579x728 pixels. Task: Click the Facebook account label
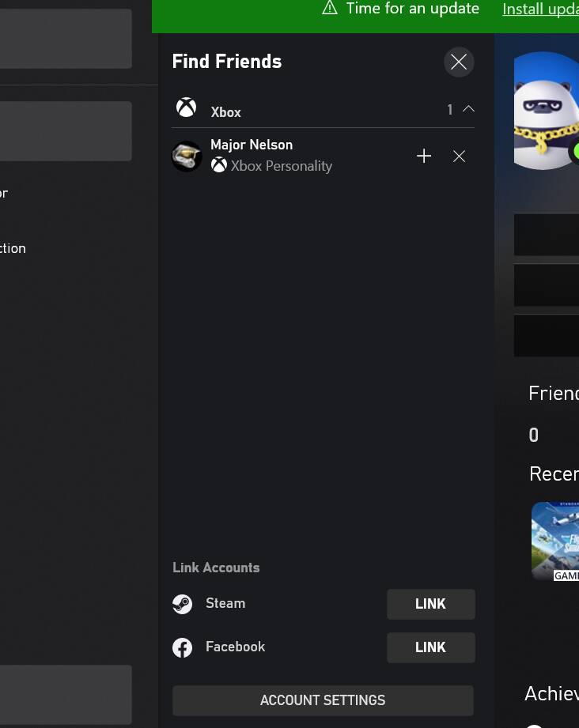coord(235,647)
